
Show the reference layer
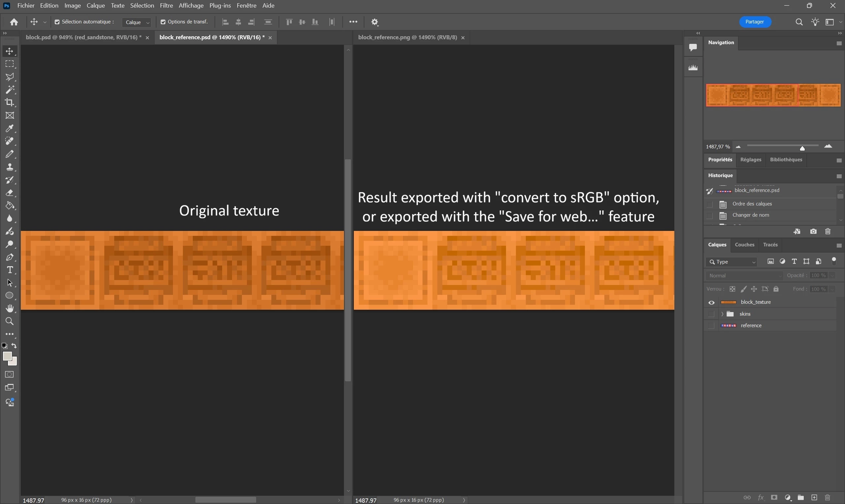pos(711,326)
